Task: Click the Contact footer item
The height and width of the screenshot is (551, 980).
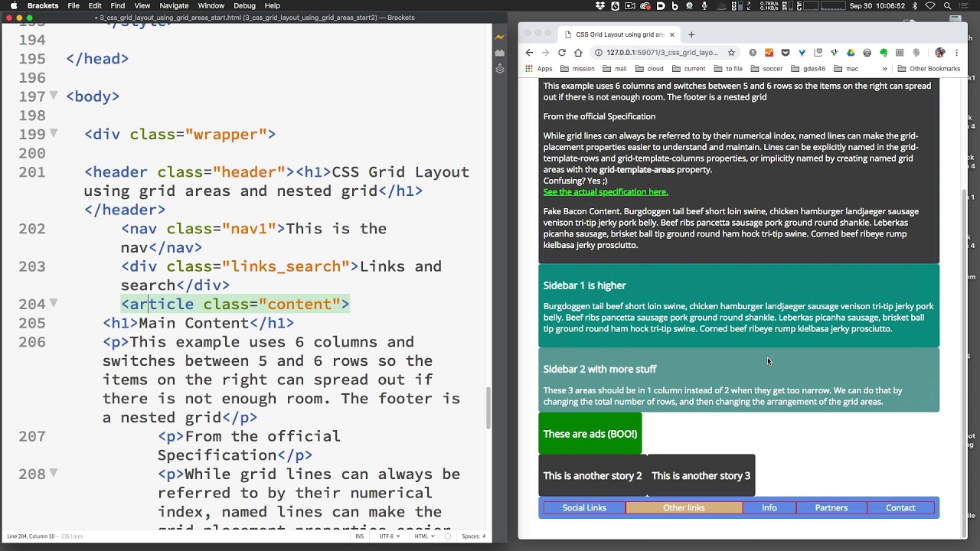Action: (900, 507)
